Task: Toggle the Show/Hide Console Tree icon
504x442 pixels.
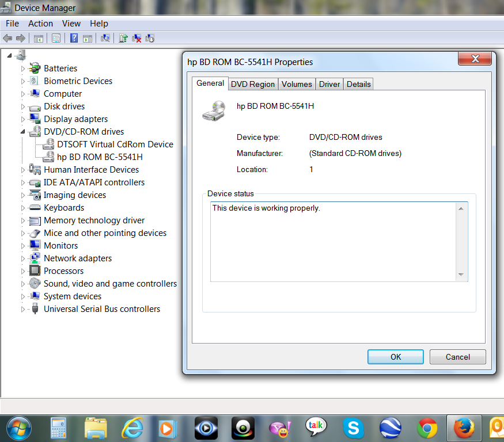Action: pyautogui.click(x=39, y=39)
